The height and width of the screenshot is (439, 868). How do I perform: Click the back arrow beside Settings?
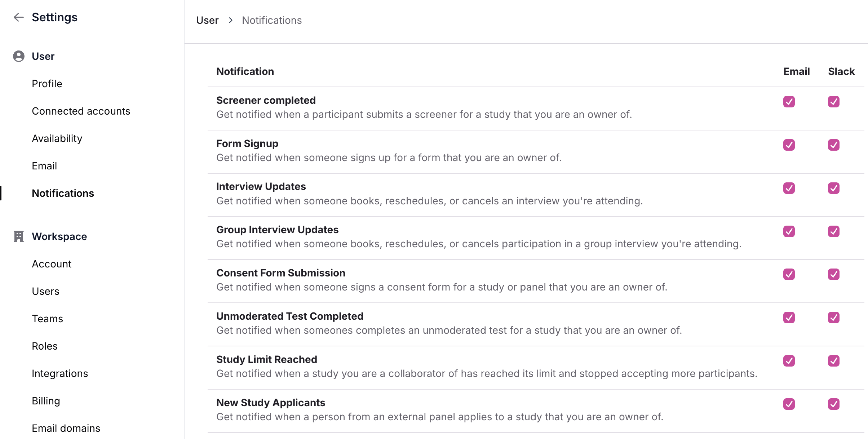tap(18, 17)
